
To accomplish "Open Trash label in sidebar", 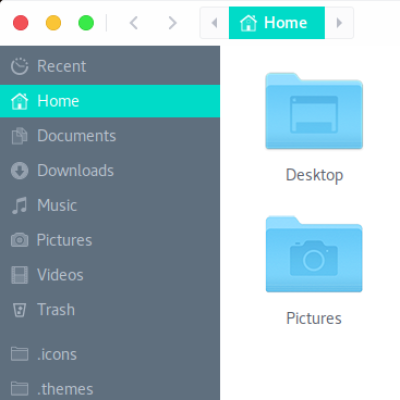I will click(56, 310).
